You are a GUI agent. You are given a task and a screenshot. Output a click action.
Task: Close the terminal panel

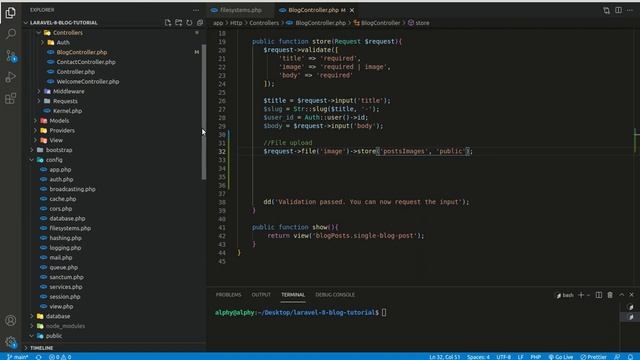click(631, 295)
